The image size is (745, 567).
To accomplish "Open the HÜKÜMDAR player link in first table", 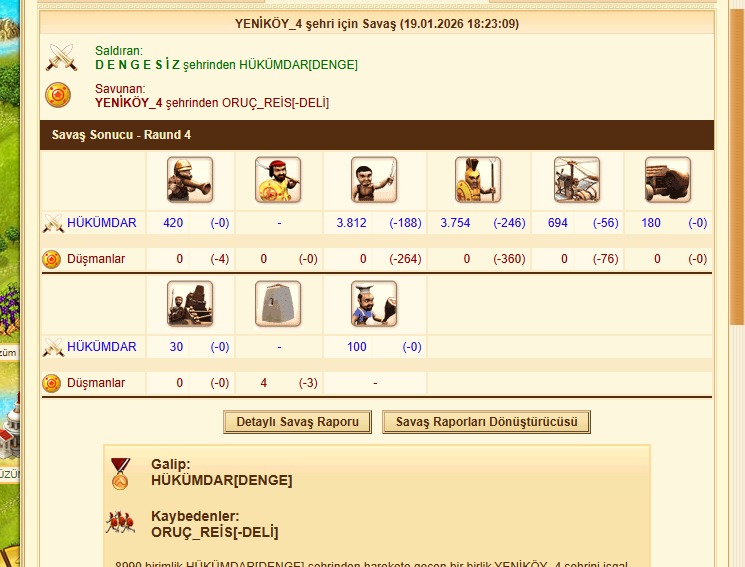I will coord(102,222).
